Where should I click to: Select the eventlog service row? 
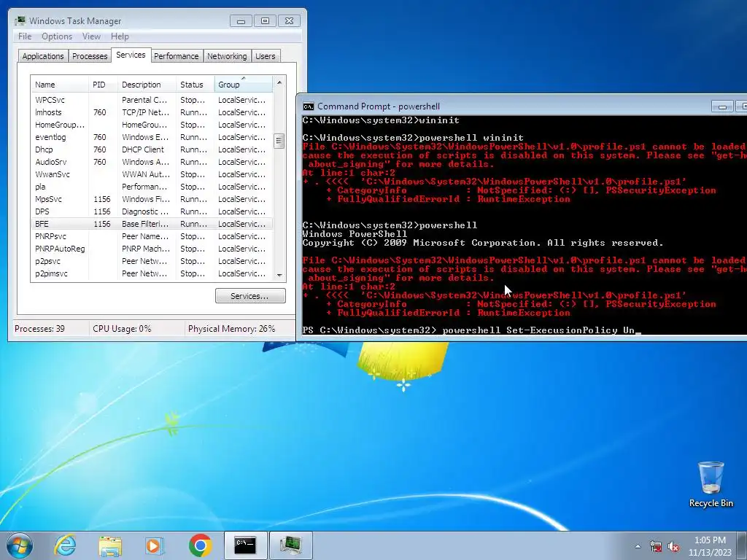coord(152,137)
